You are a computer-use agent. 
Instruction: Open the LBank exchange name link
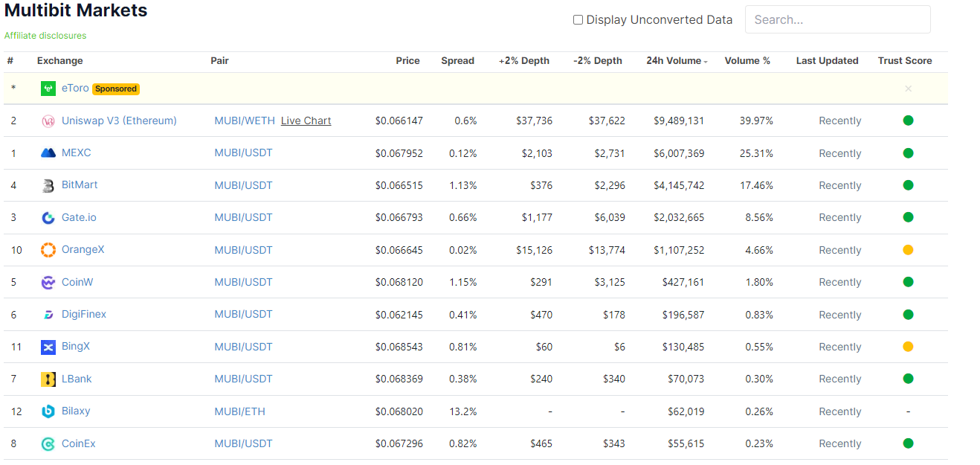(77, 379)
